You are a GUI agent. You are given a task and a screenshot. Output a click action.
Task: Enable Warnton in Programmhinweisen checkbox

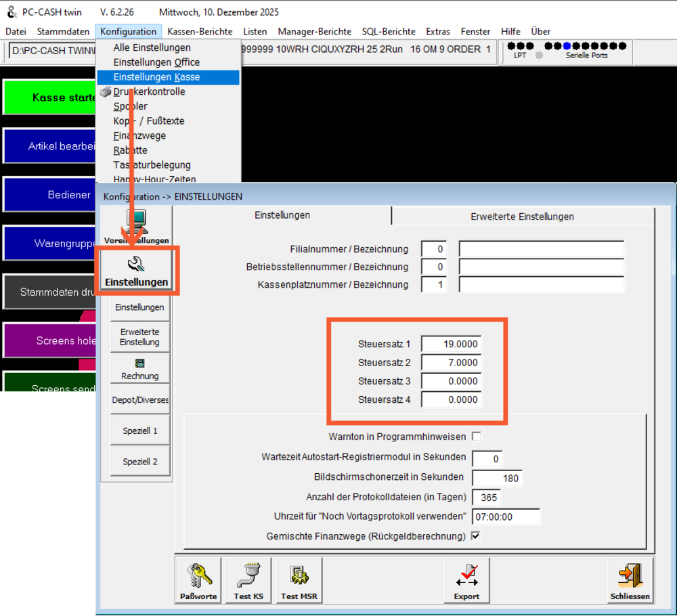[477, 437]
